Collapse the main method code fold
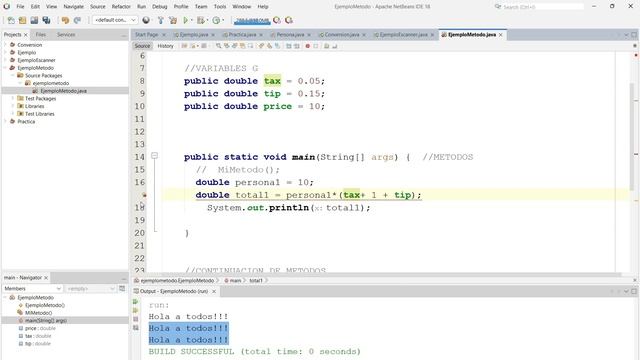640x360 pixels. click(x=154, y=156)
